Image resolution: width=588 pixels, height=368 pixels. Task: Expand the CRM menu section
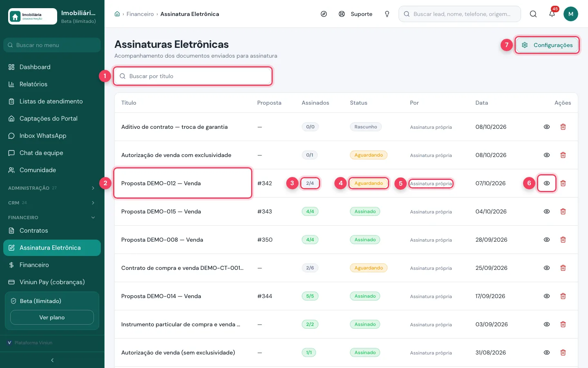point(52,203)
